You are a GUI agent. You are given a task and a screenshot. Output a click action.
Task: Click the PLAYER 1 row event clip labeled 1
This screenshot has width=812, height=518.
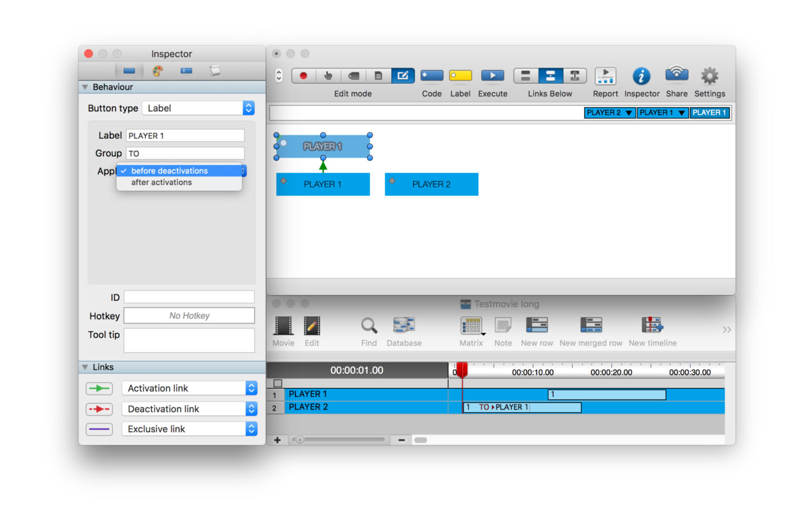click(607, 395)
